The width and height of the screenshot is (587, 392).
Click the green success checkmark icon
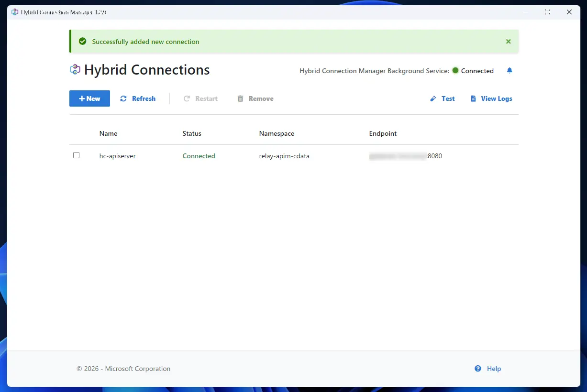(x=82, y=42)
